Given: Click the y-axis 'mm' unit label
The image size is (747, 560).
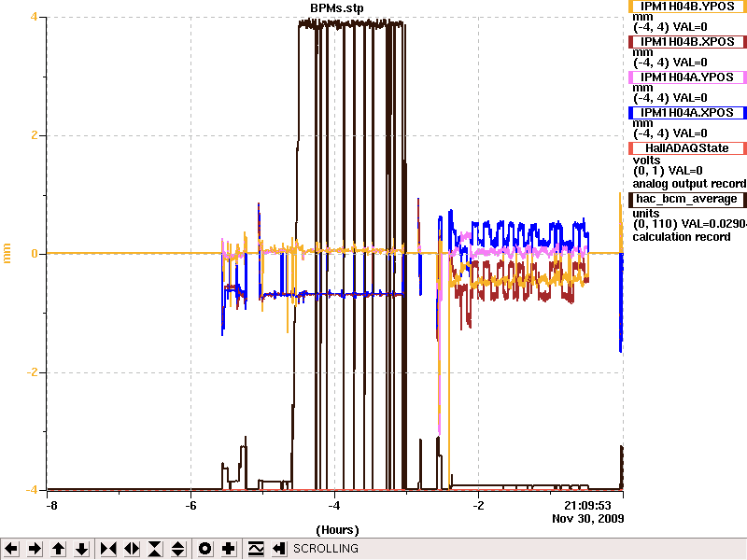Looking at the screenshot, I should point(7,253).
